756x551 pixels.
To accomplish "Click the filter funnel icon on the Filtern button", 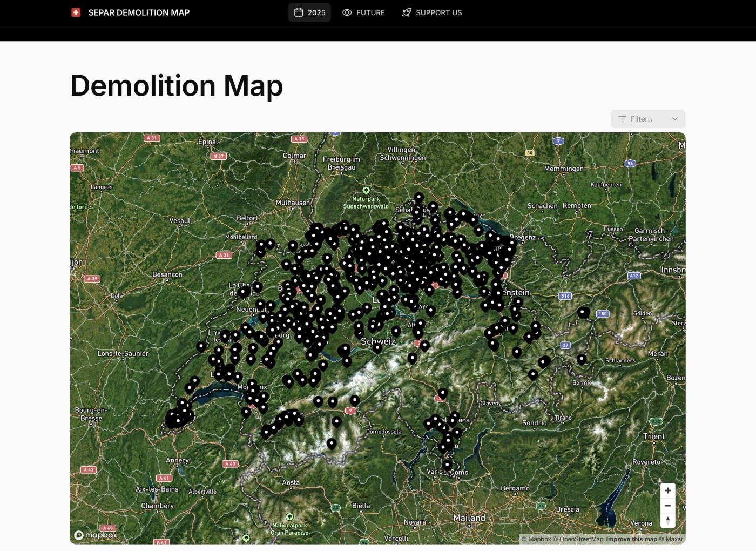I will [622, 119].
